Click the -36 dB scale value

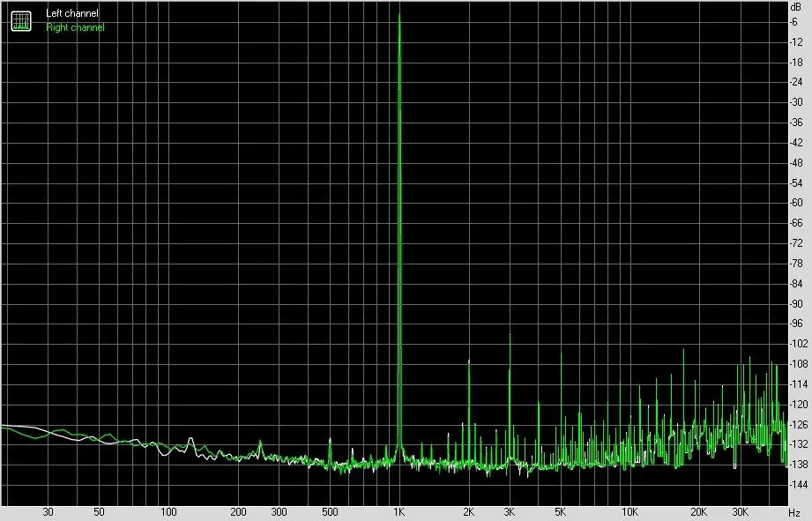796,123
